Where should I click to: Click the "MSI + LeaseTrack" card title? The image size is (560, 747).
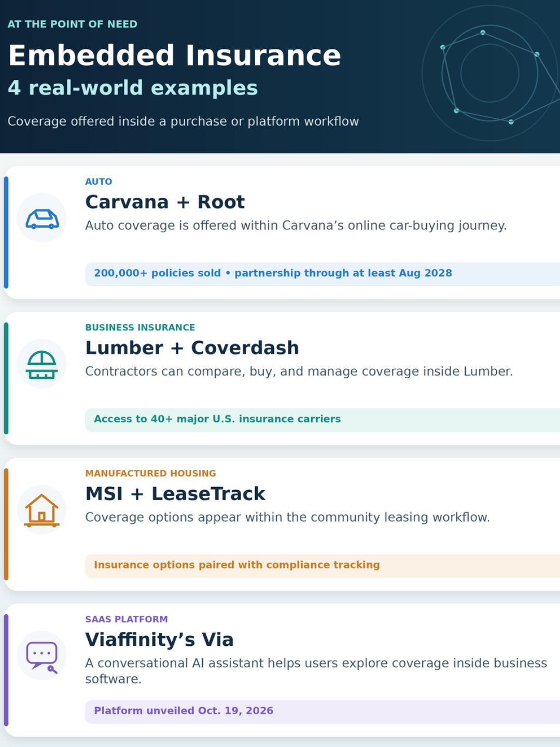point(175,493)
